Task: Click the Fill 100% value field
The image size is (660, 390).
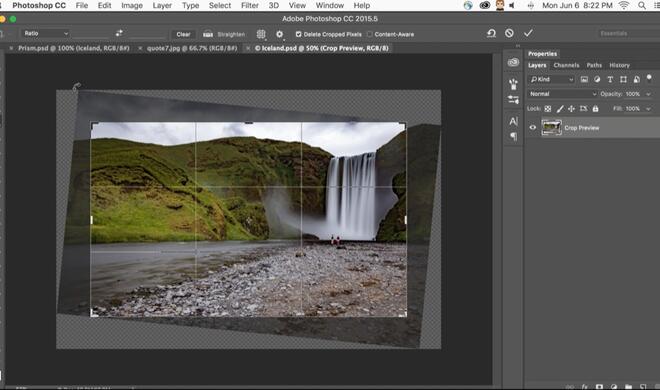Action: (x=632, y=109)
